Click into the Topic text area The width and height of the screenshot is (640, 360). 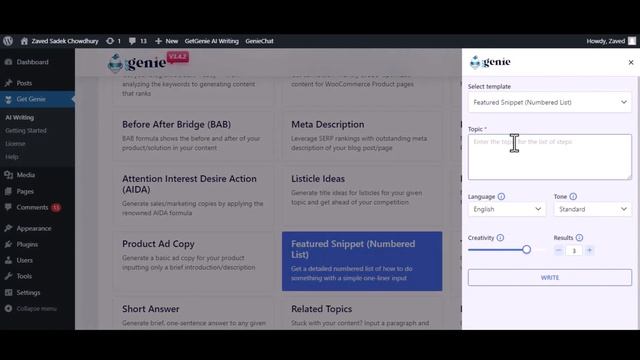point(549,157)
